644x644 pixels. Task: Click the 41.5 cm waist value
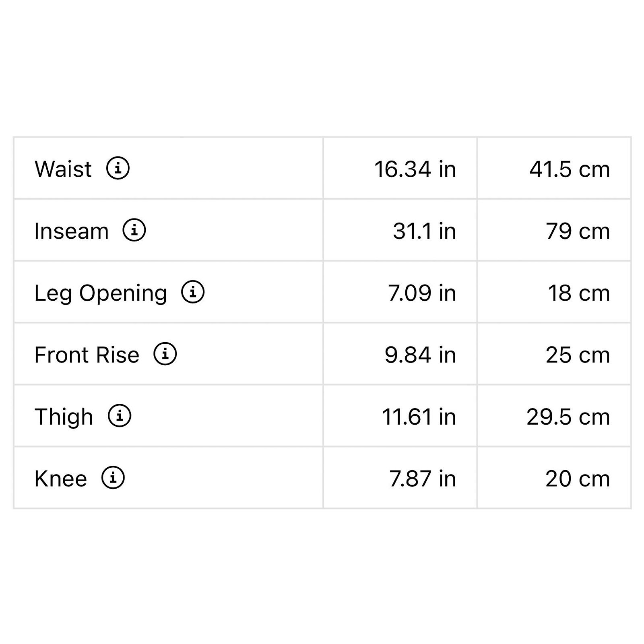click(570, 169)
